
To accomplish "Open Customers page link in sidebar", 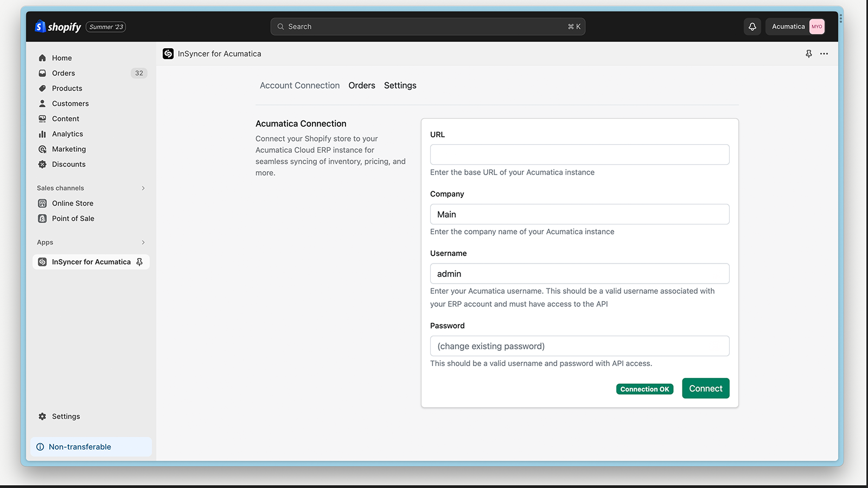I will pos(71,104).
